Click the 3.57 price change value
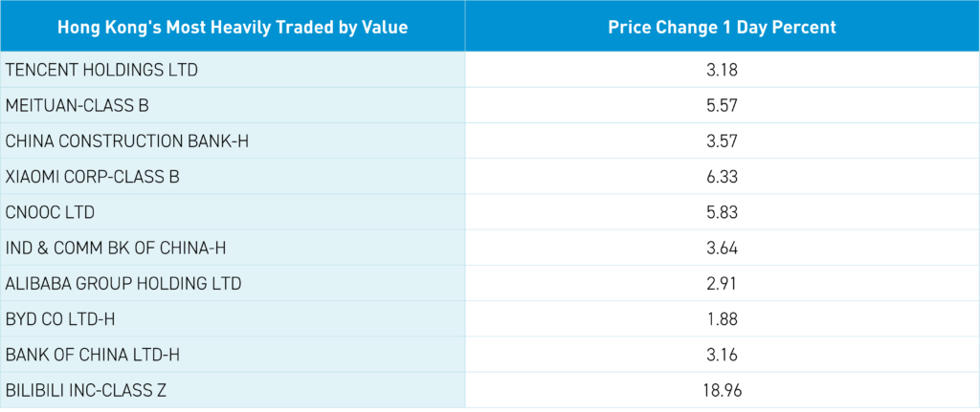This screenshot has width=980, height=412. [722, 141]
